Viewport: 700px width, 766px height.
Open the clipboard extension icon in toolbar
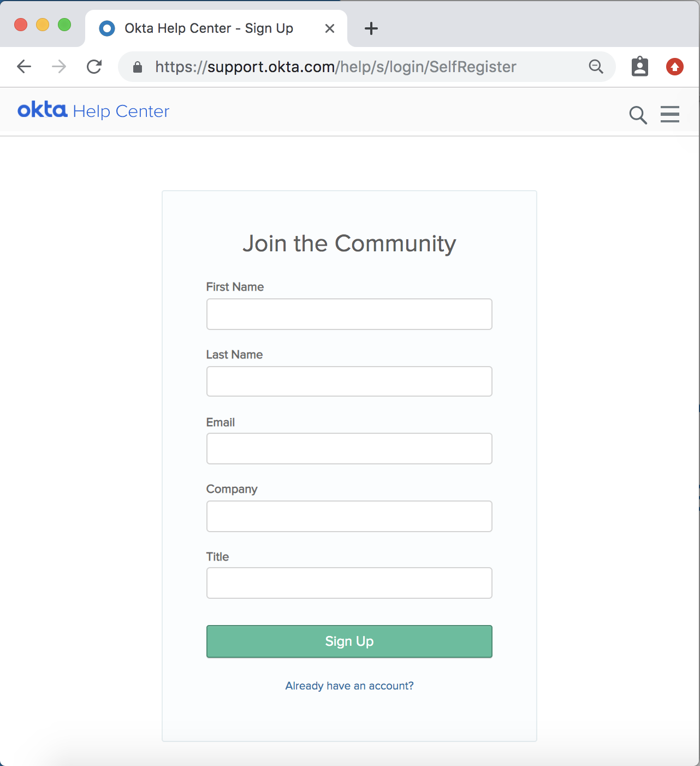(640, 67)
